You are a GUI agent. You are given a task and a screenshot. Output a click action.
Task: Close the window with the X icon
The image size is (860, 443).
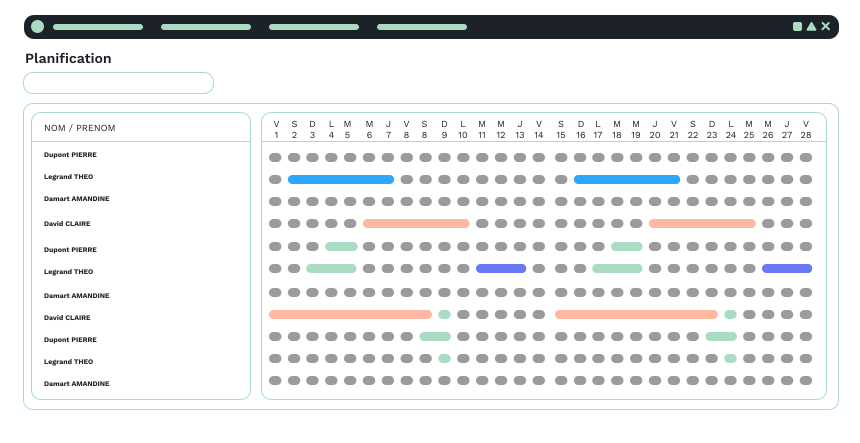click(x=825, y=26)
